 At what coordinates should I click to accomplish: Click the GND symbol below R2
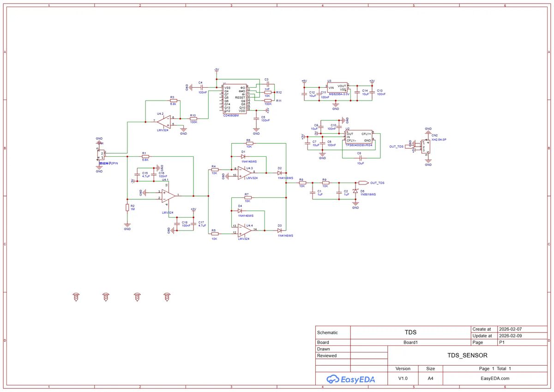point(127,226)
